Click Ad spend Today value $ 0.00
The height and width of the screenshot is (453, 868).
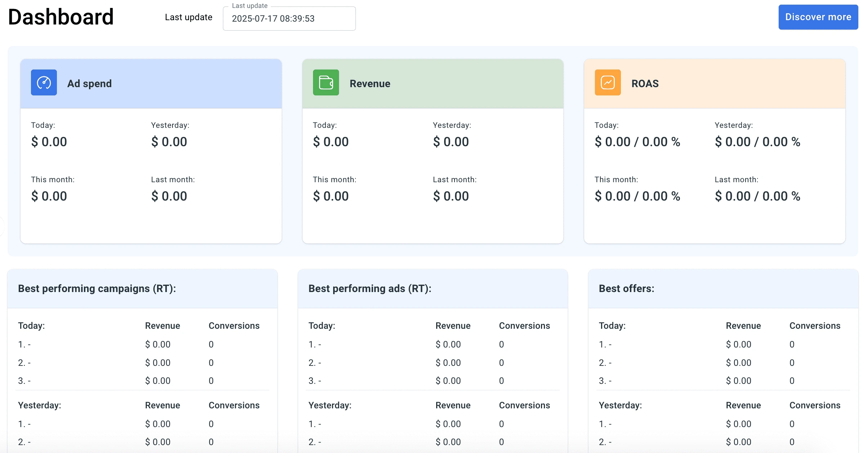[x=49, y=142]
